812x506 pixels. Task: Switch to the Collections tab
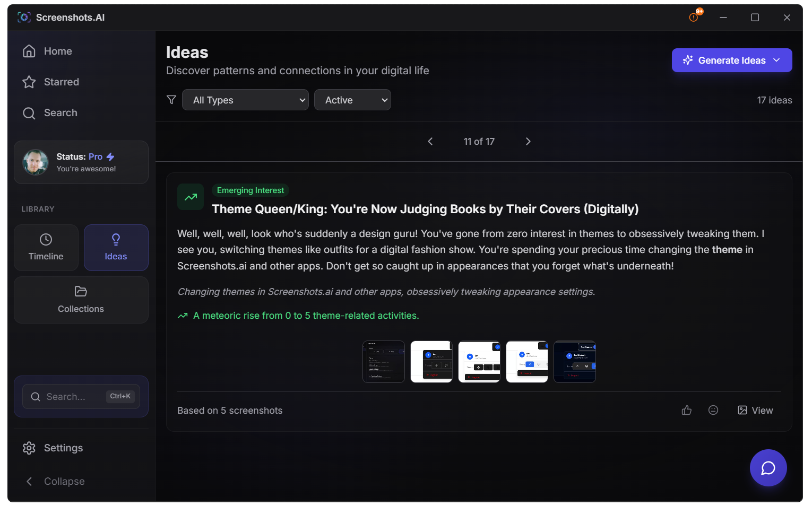(81, 300)
